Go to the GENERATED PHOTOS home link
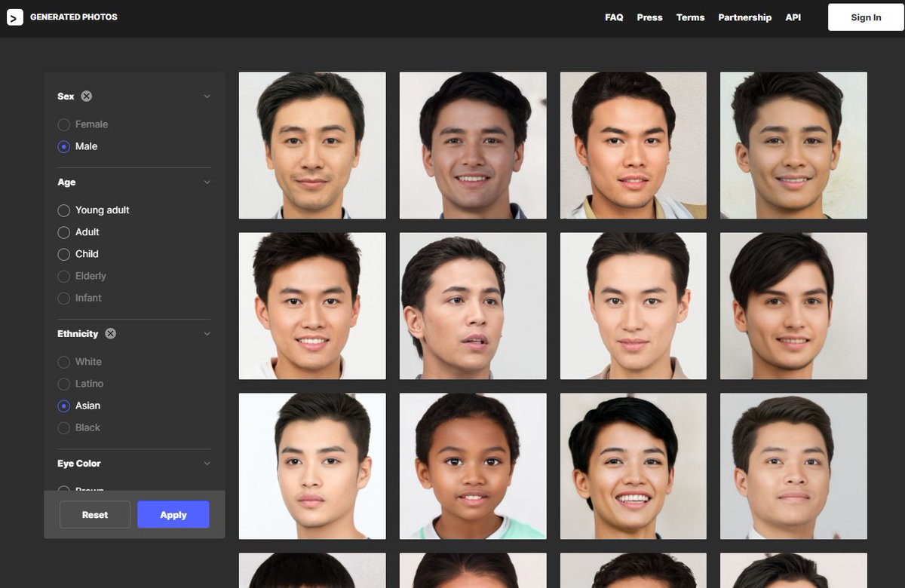 [x=74, y=17]
